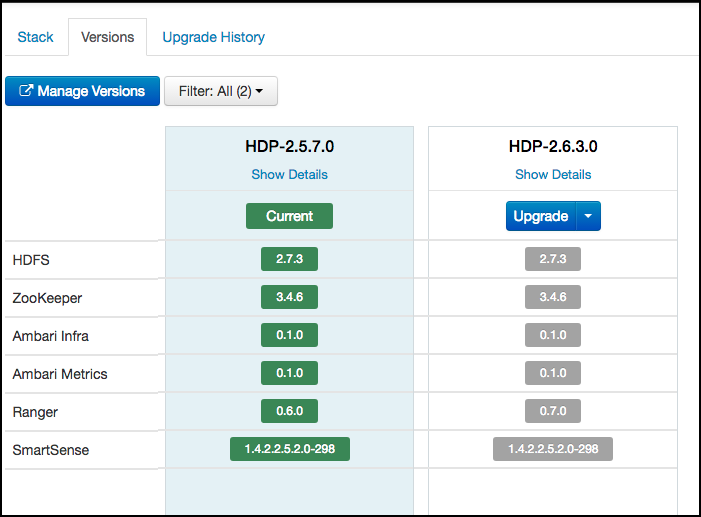The height and width of the screenshot is (517, 701).
Task: Click the HDP-2.6.3.0 column heading
Action: pos(553,146)
